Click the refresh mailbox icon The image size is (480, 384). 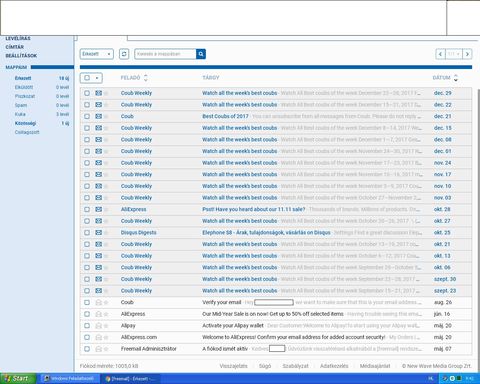click(x=124, y=54)
